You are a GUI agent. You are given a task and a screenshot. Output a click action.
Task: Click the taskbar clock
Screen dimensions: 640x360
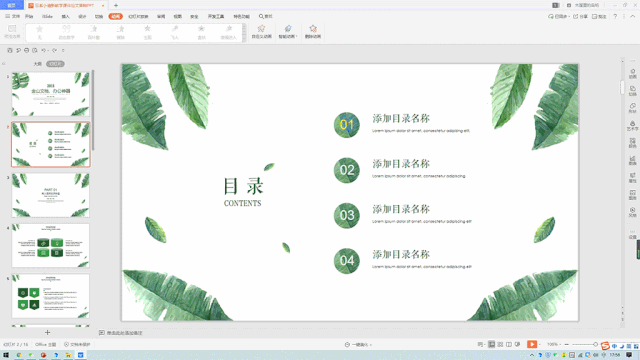pos(615,355)
